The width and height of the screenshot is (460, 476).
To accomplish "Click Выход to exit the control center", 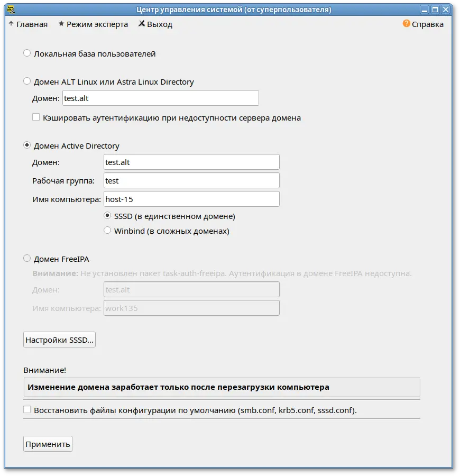I will [155, 24].
